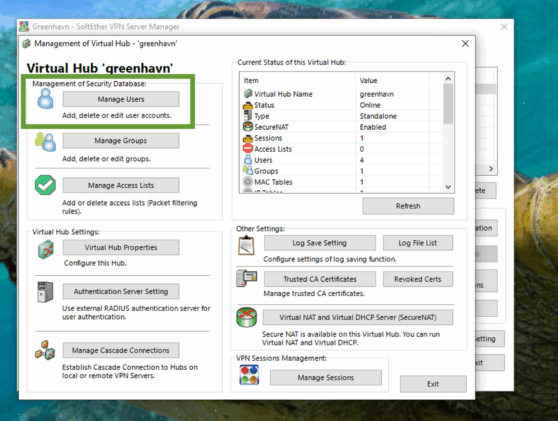Open Trusted CA Certificates
558x421 pixels.
pyautogui.click(x=320, y=279)
